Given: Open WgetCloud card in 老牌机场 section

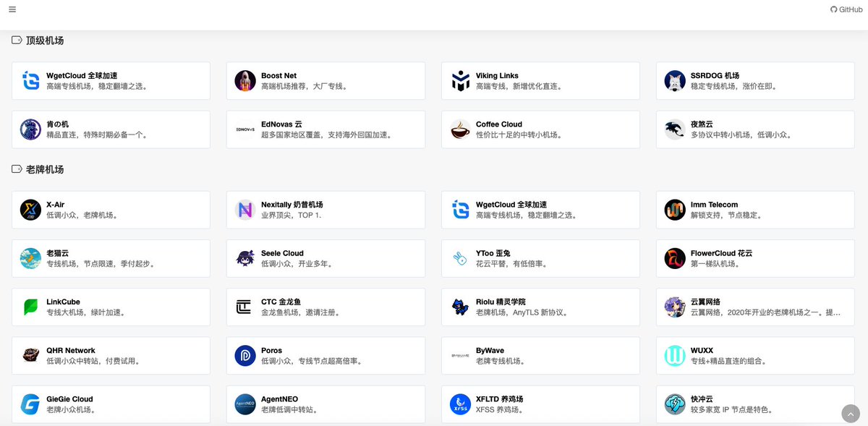Looking at the screenshot, I should point(540,210).
